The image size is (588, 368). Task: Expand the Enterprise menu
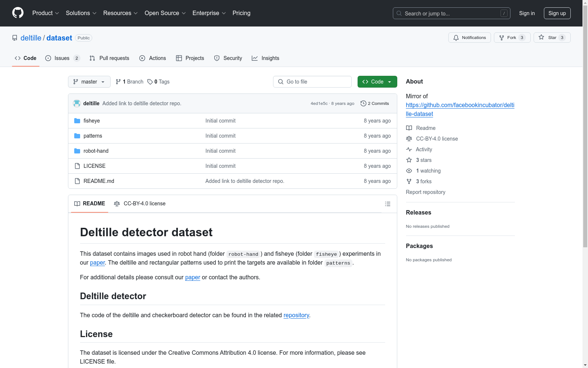point(209,13)
